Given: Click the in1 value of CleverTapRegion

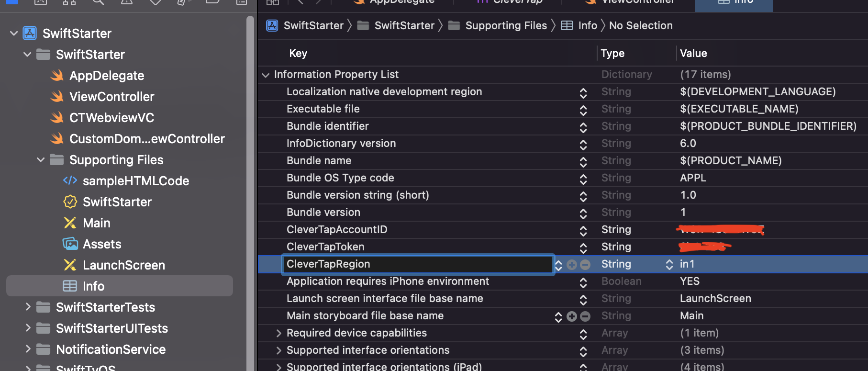Looking at the screenshot, I should [687, 264].
